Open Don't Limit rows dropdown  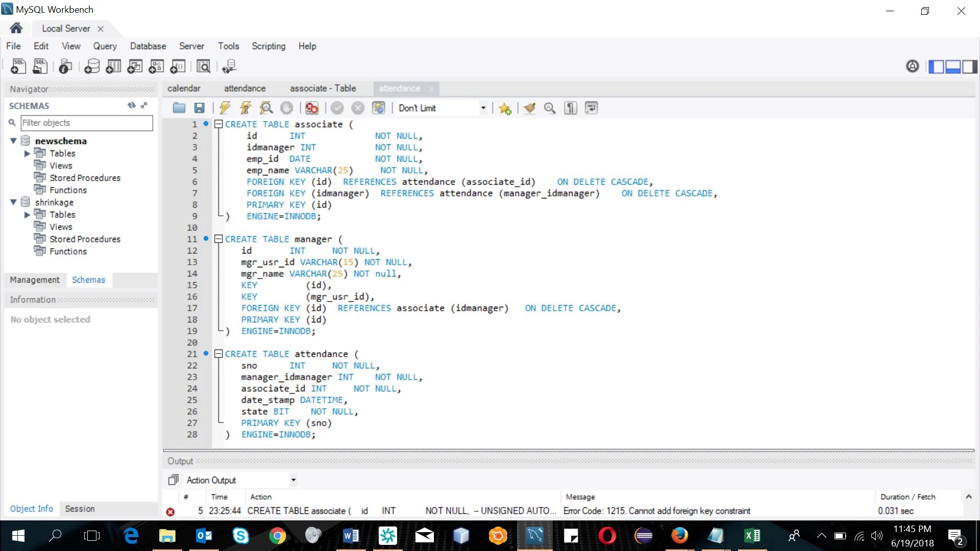point(483,108)
